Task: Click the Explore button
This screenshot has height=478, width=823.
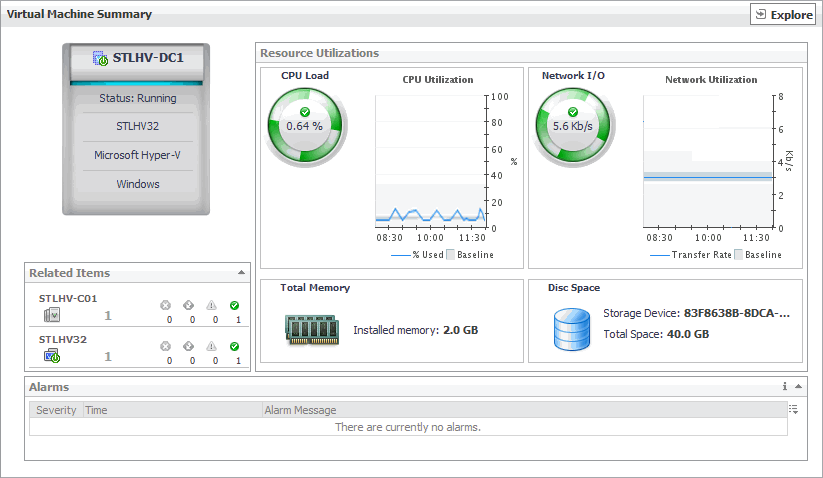Action: tap(783, 15)
